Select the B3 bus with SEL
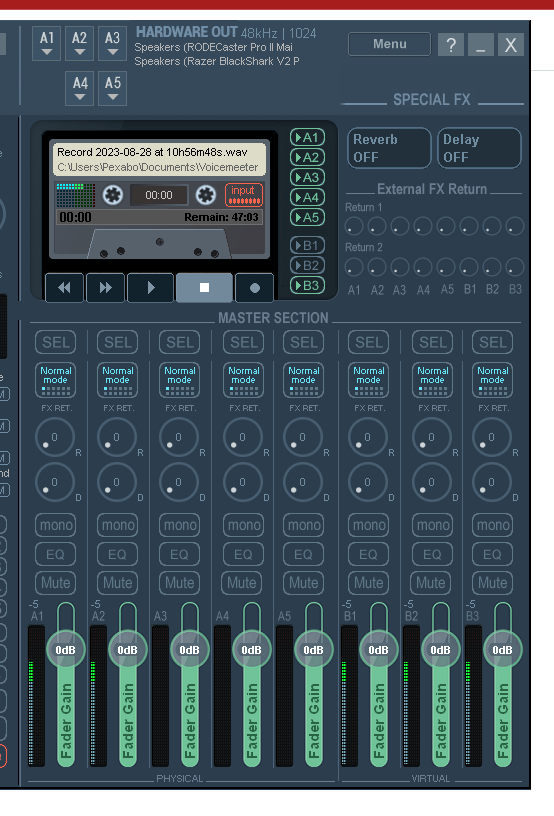Viewport: 554px width, 816px height. (x=493, y=342)
